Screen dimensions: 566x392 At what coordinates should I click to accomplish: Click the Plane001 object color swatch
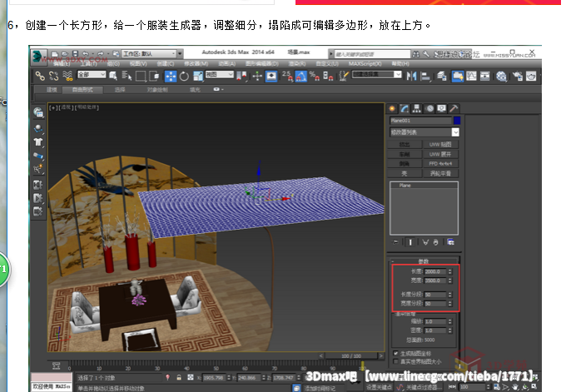click(x=457, y=121)
